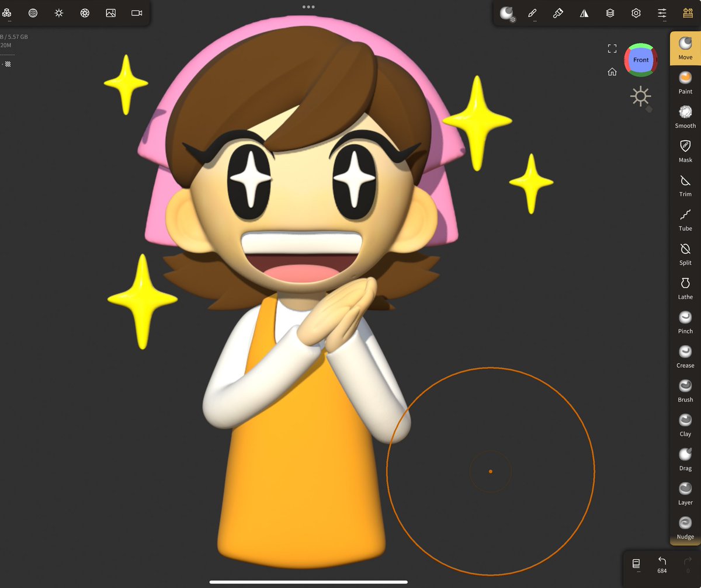The width and height of the screenshot is (701, 588).
Task: Open the Topology menu icon
Action: (33, 13)
